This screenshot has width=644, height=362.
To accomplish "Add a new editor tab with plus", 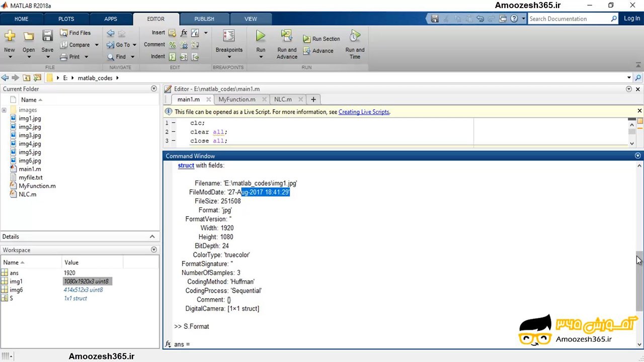I will (x=313, y=100).
